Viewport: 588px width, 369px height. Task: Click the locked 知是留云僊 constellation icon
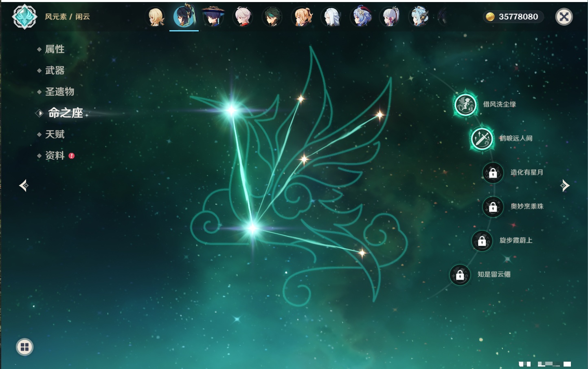460,275
